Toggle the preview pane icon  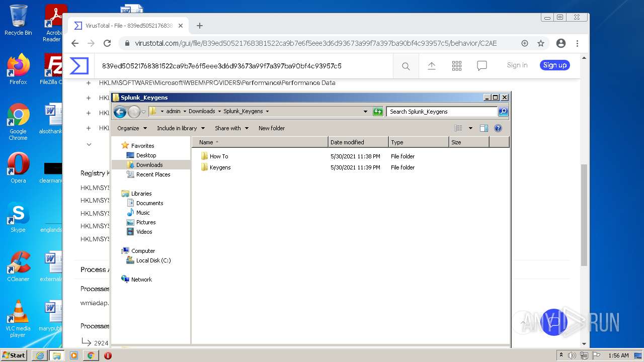[x=484, y=128]
